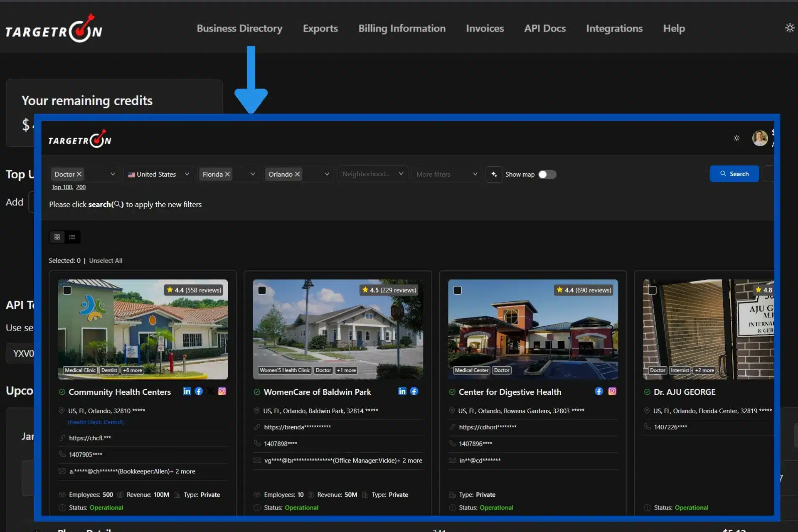The height and width of the screenshot is (532, 798).
Task: Enable the Show map toggle
Action: click(547, 175)
